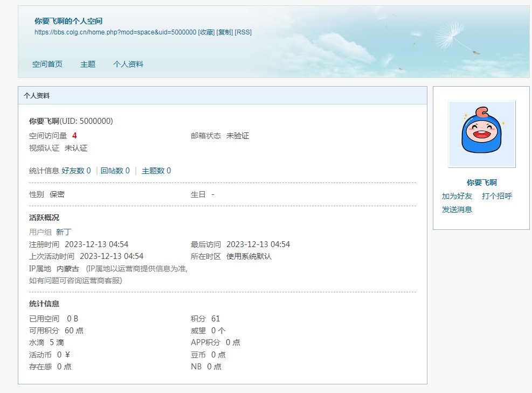This screenshot has height=393, width=532.
Task: Click the user avatar cartoon image
Action: point(482,134)
